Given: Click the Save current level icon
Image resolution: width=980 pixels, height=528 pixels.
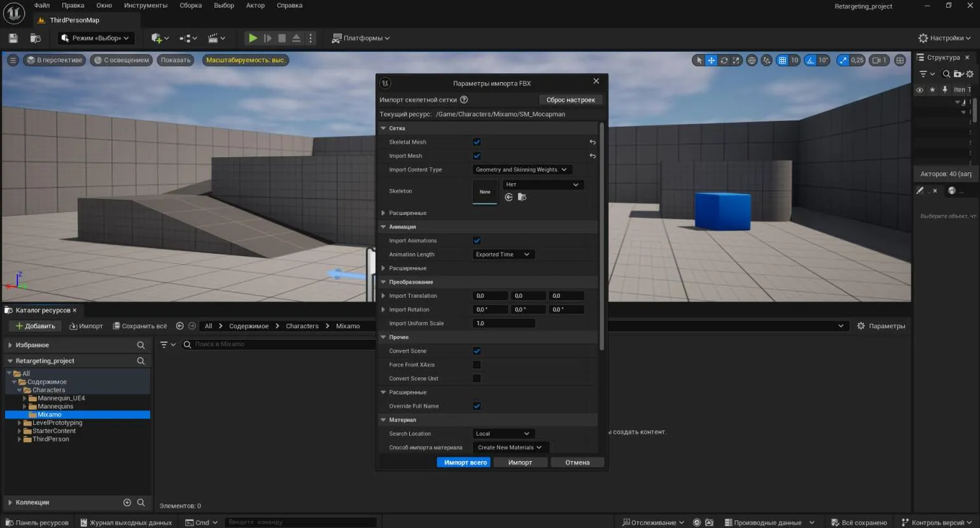Looking at the screenshot, I should [x=13, y=38].
